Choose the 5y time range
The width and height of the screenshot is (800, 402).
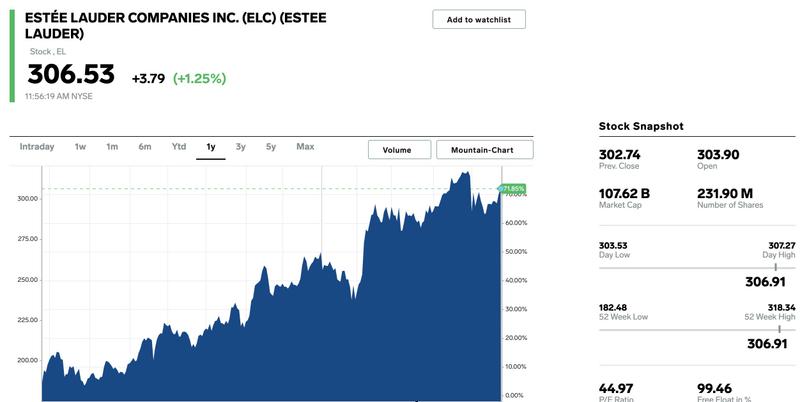click(x=270, y=147)
